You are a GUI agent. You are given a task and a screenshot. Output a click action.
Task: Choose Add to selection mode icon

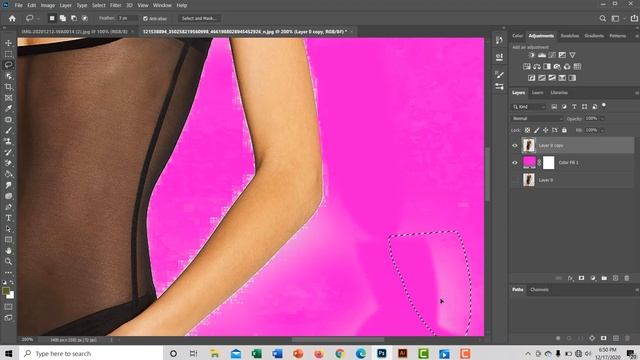(63, 18)
